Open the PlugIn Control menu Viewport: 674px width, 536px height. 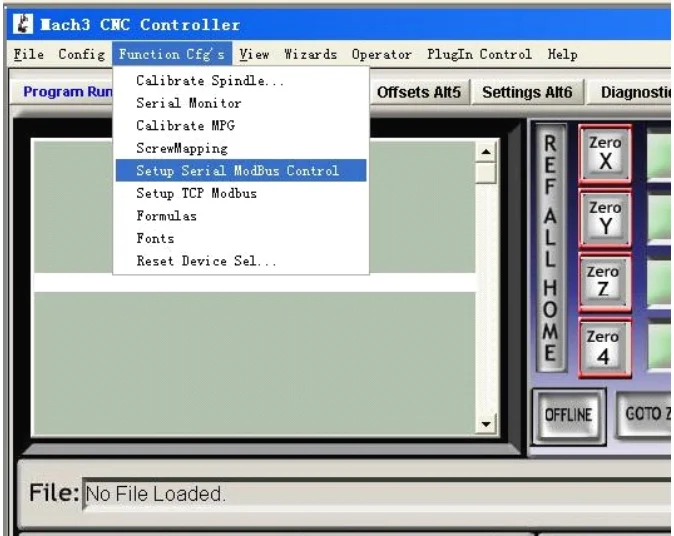pyautogui.click(x=479, y=55)
